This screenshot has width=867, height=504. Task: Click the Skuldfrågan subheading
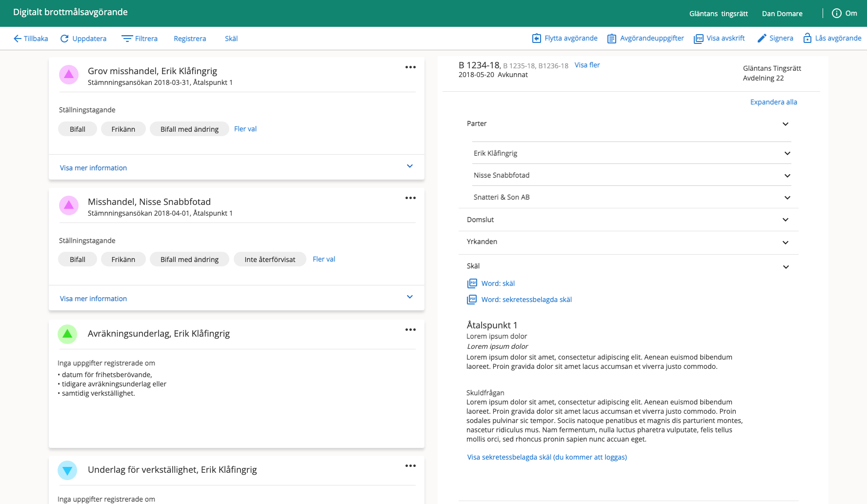pos(485,393)
